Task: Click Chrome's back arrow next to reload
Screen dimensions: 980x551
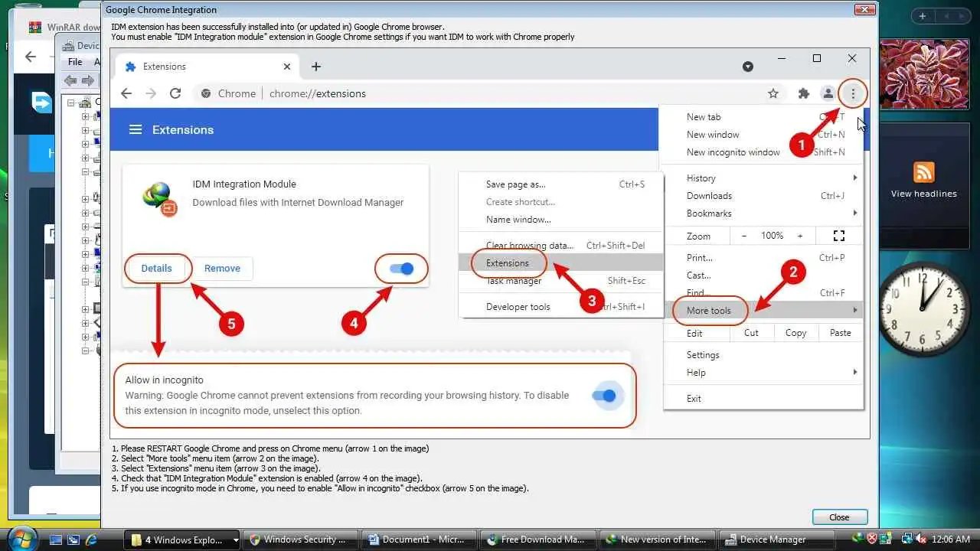Action: (126, 93)
